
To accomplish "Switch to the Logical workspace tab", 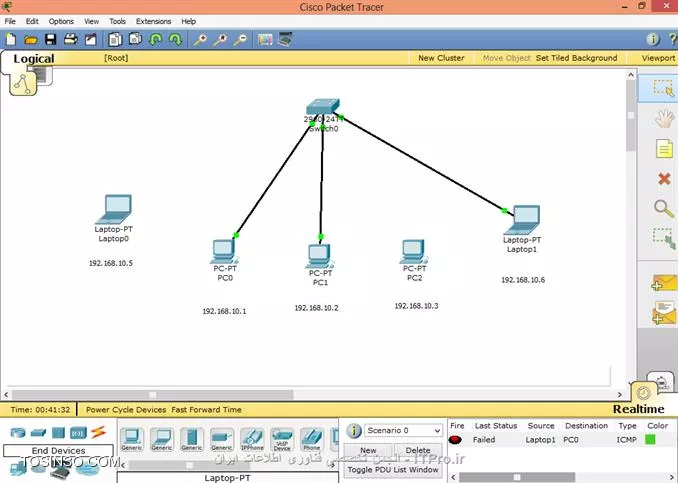I will [x=34, y=59].
